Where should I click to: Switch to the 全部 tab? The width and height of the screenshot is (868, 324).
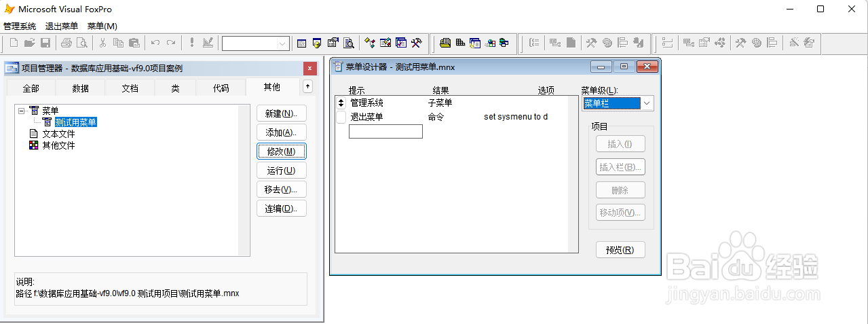click(x=31, y=88)
